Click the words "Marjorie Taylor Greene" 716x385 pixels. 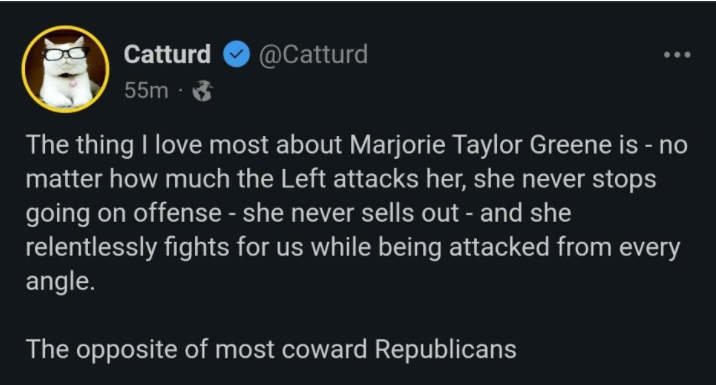tap(494, 145)
